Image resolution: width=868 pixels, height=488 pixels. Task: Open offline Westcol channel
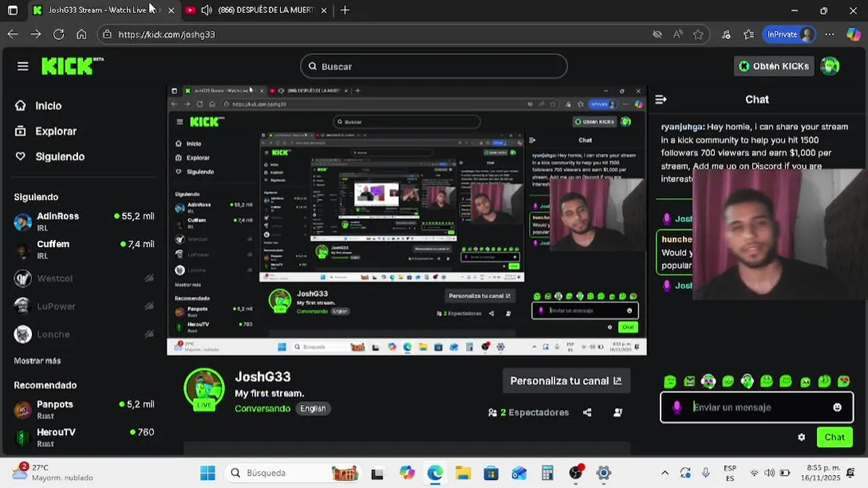pos(84,278)
